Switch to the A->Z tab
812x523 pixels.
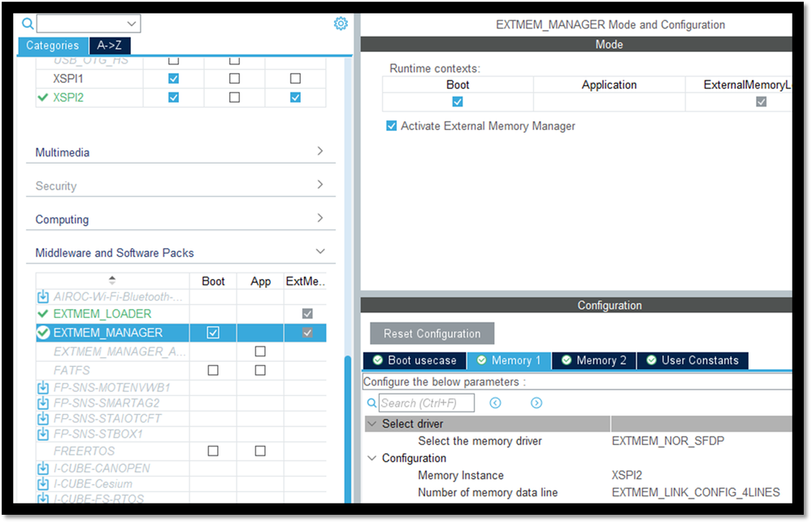(109, 46)
